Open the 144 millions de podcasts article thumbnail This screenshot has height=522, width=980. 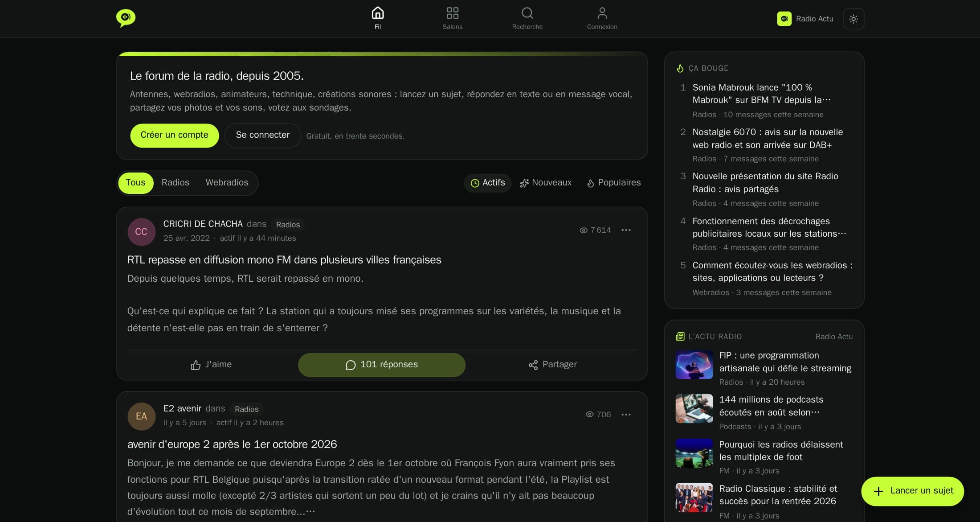point(694,408)
